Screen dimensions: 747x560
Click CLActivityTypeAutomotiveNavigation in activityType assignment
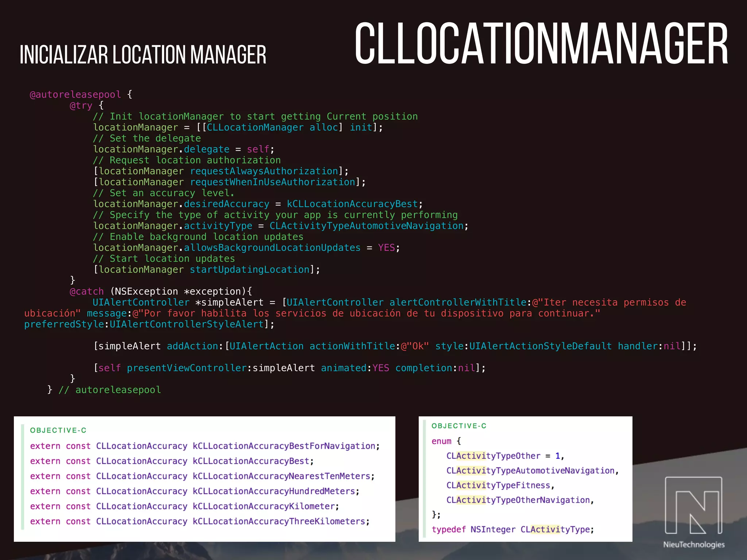(x=367, y=226)
